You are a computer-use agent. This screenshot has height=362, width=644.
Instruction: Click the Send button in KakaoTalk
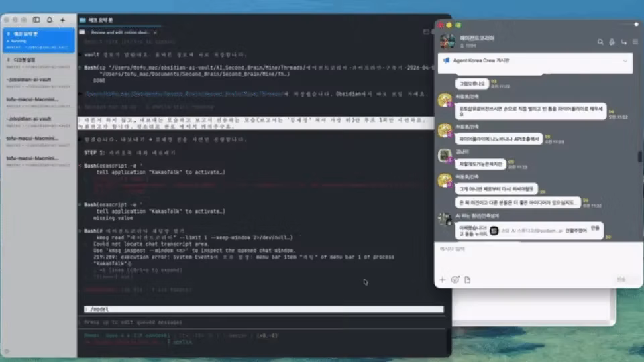[x=621, y=279]
